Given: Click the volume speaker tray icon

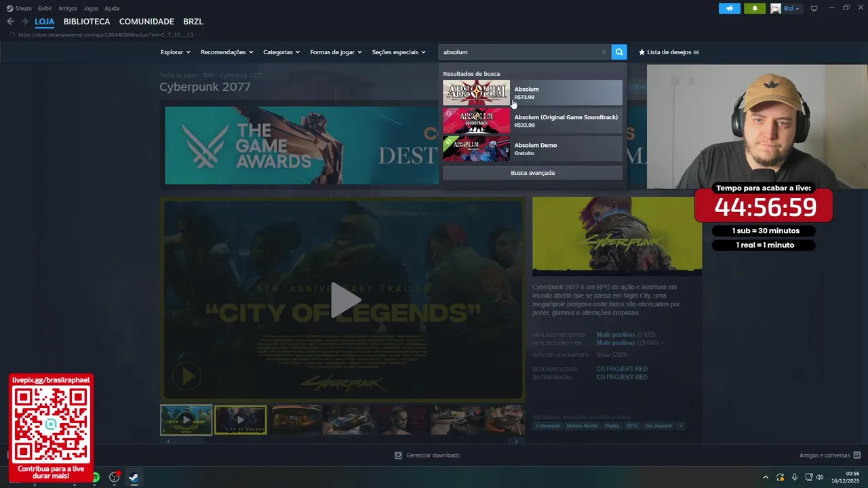Looking at the screenshot, I should [x=820, y=477].
